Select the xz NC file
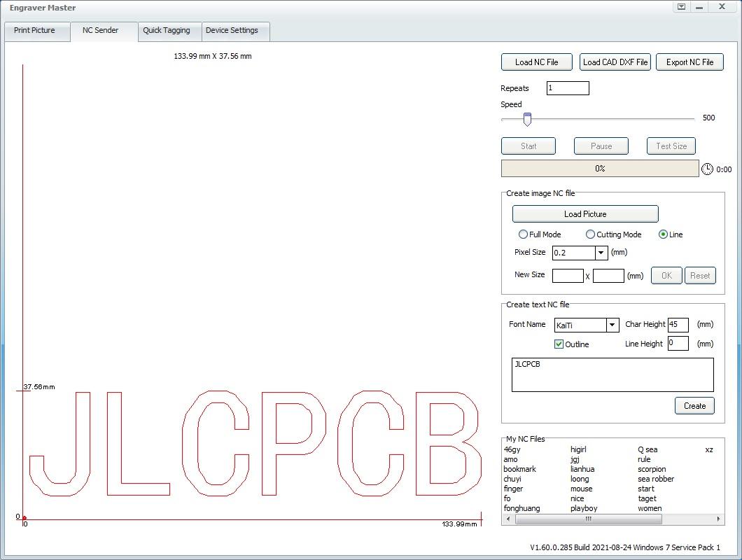 (x=709, y=449)
